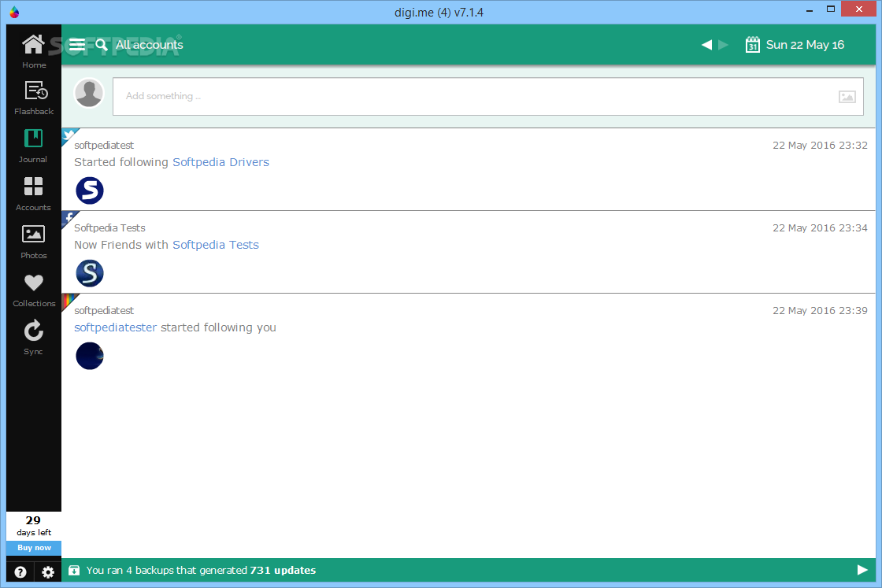Go to previous day arrow
882x588 pixels.
tap(706, 44)
